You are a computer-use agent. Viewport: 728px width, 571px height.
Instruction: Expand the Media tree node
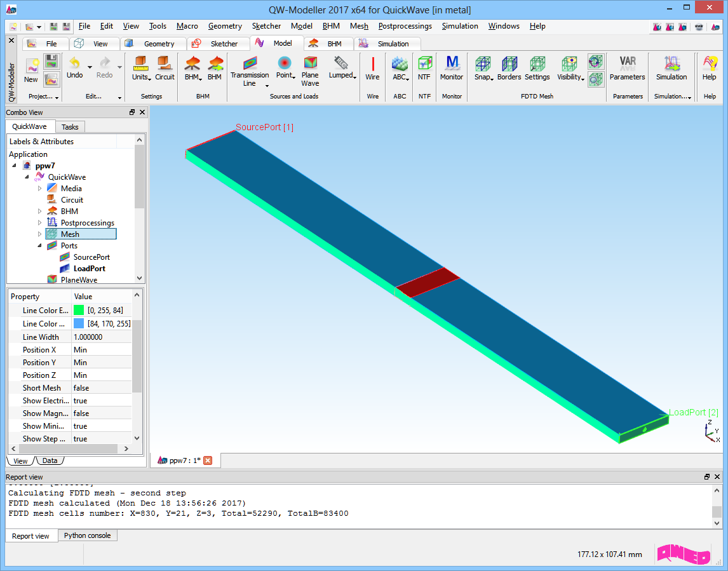tap(39, 189)
